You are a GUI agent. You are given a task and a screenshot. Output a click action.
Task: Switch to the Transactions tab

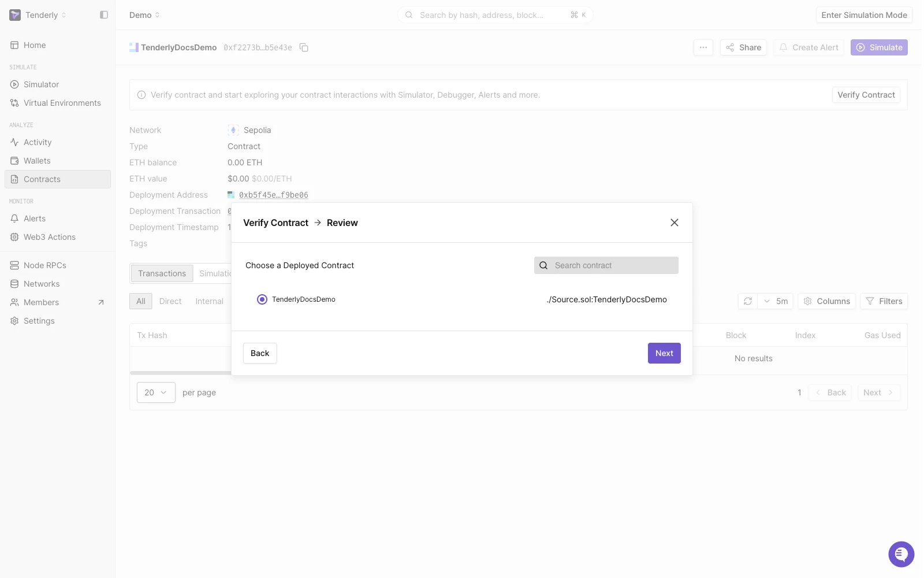click(162, 273)
